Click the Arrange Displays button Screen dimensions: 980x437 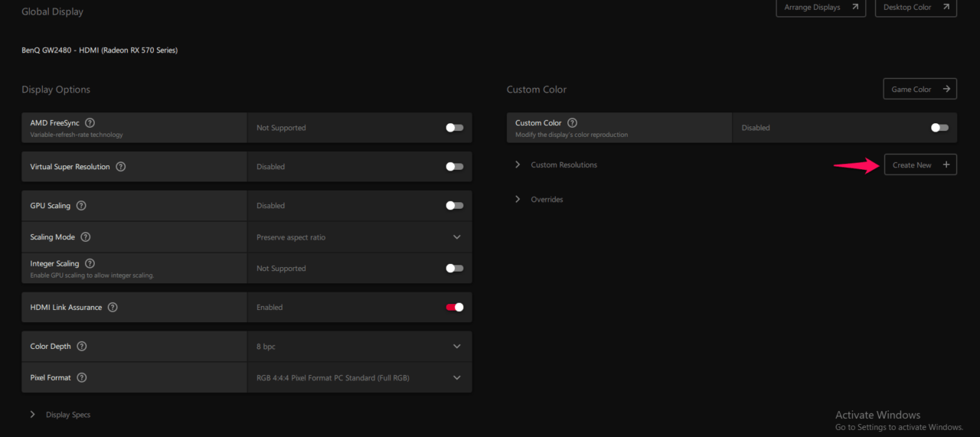pos(821,8)
